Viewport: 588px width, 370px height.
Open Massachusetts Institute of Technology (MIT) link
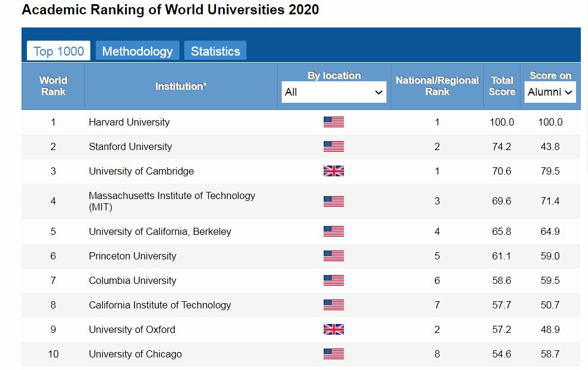(x=172, y=201)
